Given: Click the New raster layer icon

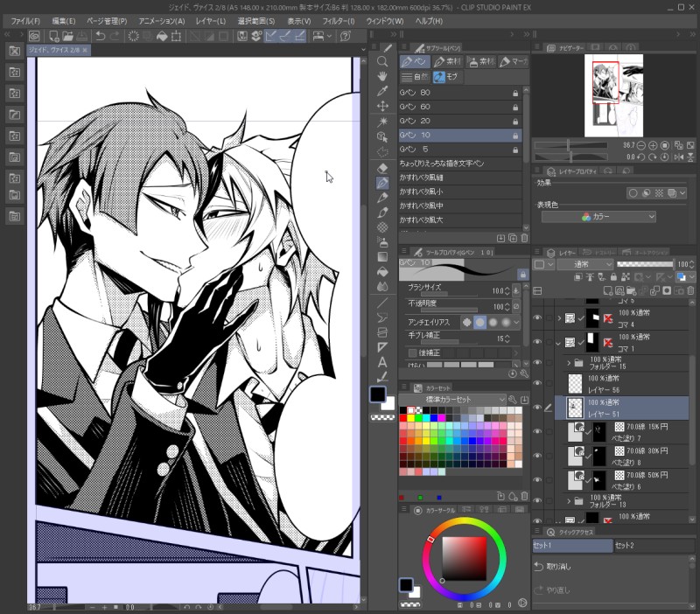Looking at the screenshot, I should 607,291.
